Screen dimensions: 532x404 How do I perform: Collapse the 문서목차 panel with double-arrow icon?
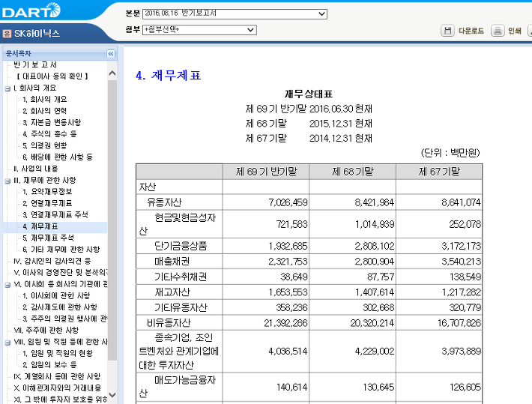(x=111, y=54)
